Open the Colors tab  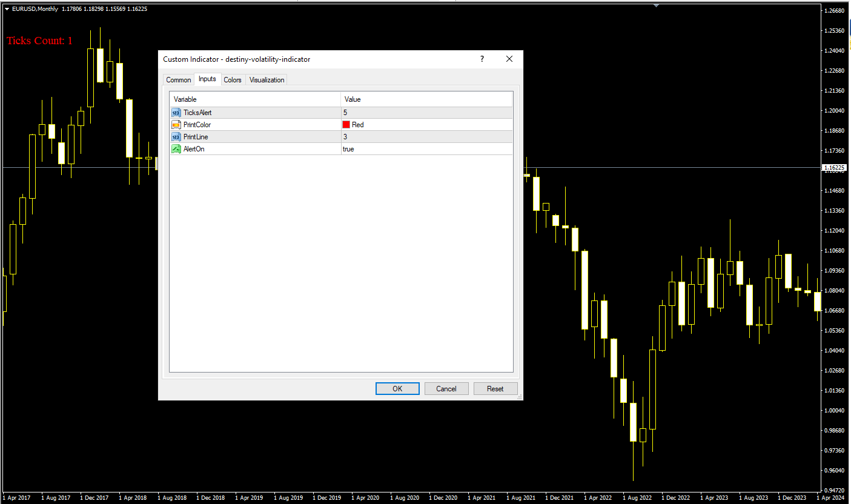click(233, 80)
